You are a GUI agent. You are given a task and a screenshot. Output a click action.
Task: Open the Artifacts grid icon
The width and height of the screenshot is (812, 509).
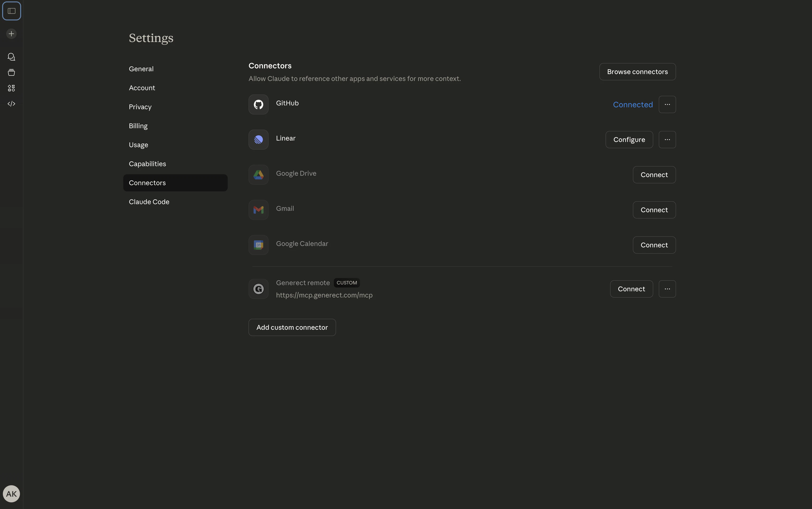point(11,88)
